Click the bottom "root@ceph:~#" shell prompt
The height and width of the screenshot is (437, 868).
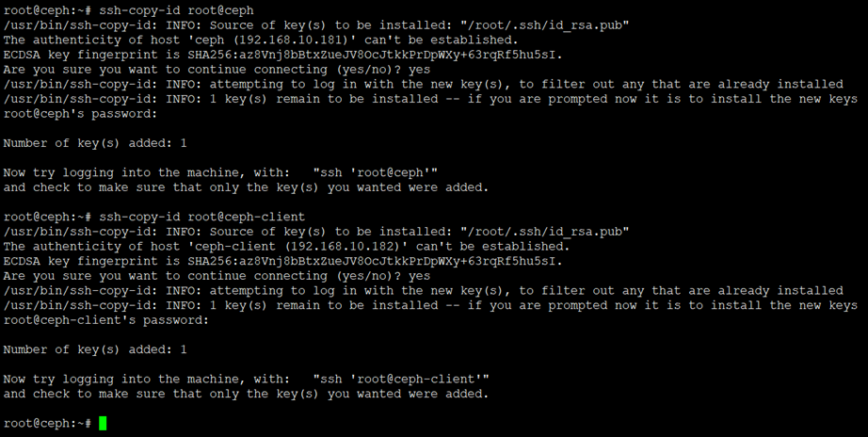(47, 423)
